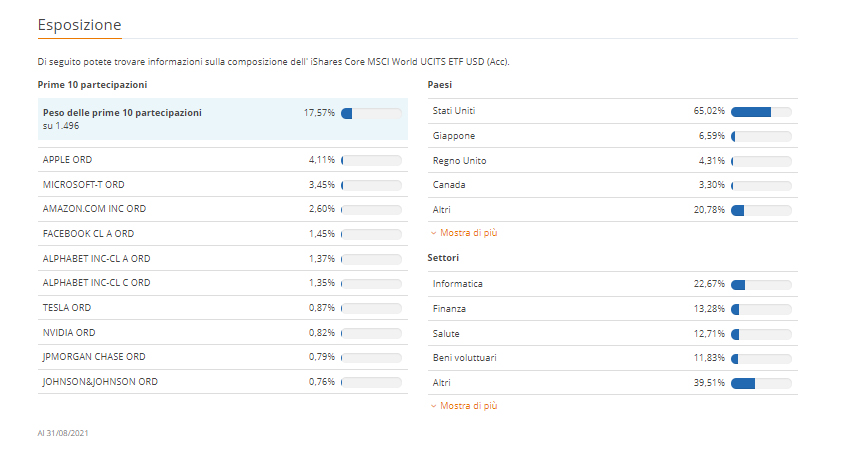The image size is (845, 452).
Task: Select the APPLE ORD holding row
Action: point(67,160)
